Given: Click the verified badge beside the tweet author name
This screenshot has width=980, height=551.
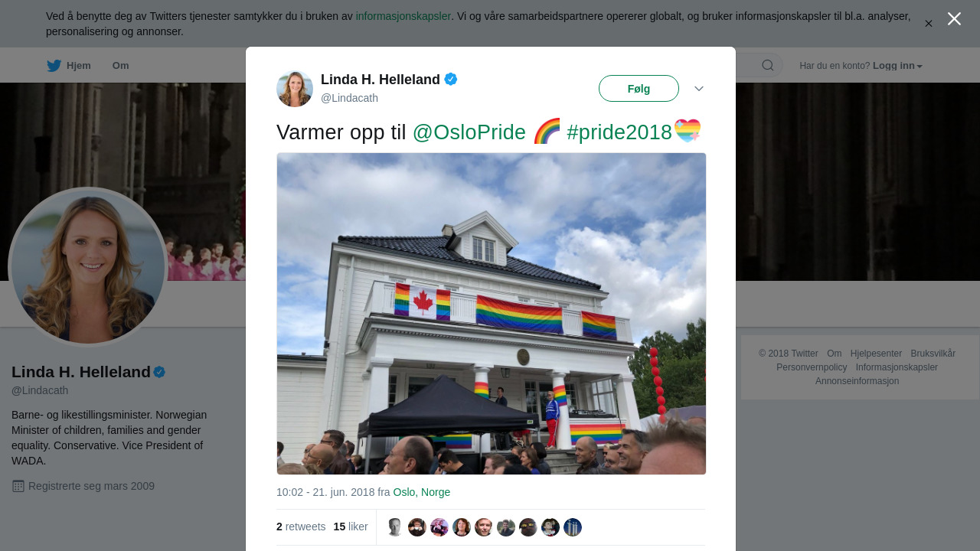Looking at the screenshot, I should click(451, 79).
